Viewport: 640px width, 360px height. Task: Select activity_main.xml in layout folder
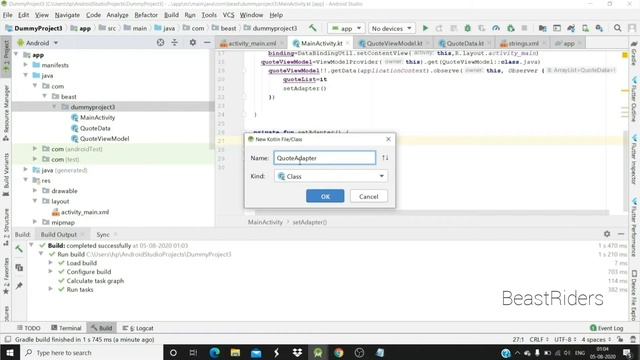point(81,212)
